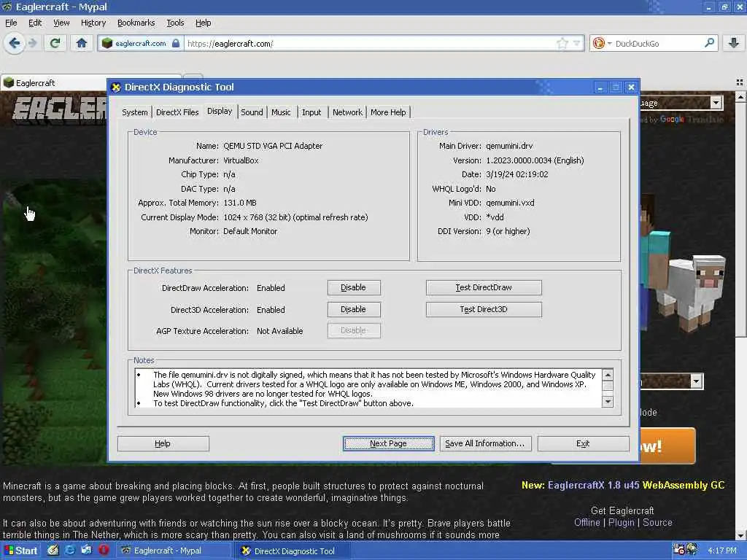Exit the DirectX Diagnostic Tool
The image size is (747, 560).
pos(583,443)
